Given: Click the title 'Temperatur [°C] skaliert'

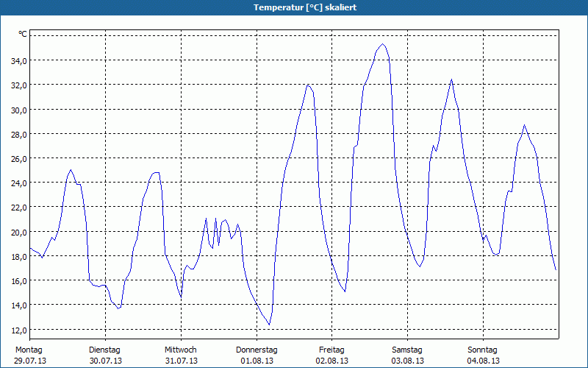Looking at the screenshot, I should pos(305,7).
